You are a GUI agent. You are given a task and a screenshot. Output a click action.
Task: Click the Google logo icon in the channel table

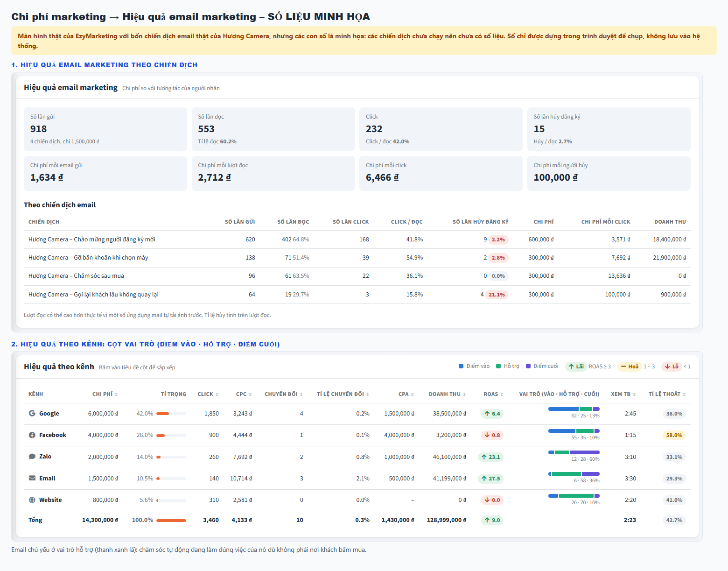pos(32,413)
